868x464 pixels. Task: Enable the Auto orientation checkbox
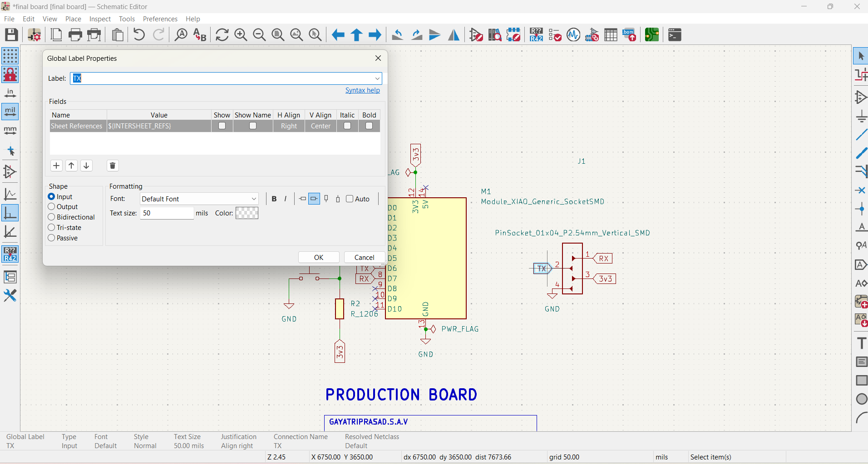tap(350, 199)
